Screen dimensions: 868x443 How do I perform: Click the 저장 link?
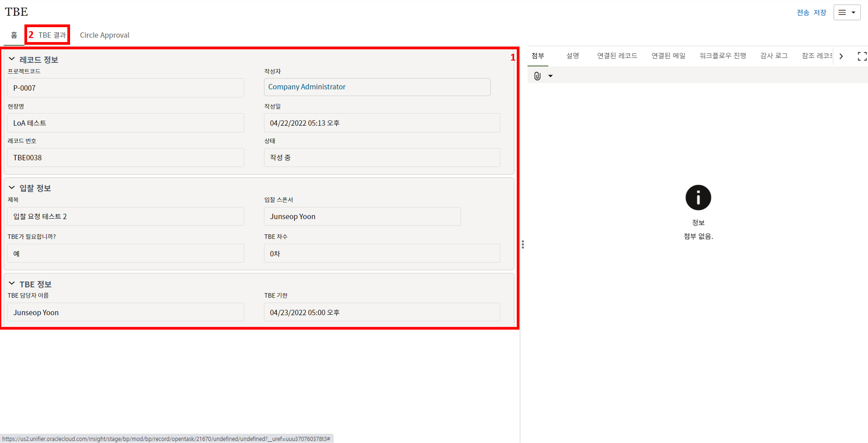pos(820,13)
